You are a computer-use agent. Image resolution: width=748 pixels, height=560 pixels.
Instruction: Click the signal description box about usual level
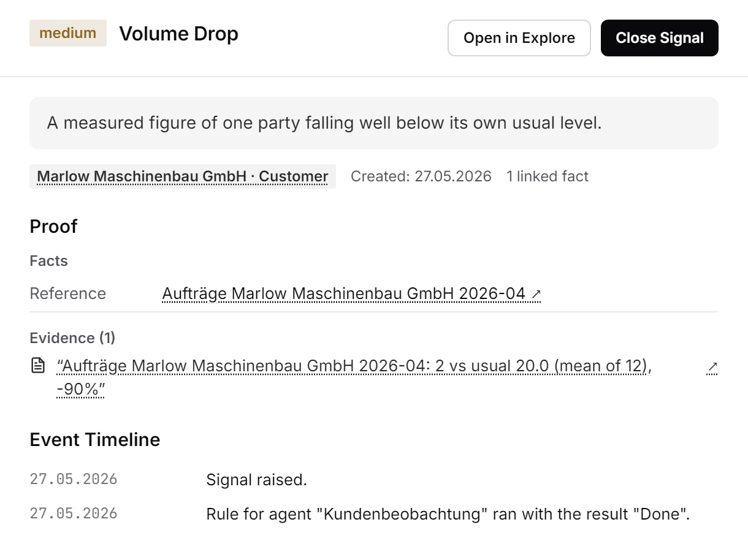tap(374, 123)
